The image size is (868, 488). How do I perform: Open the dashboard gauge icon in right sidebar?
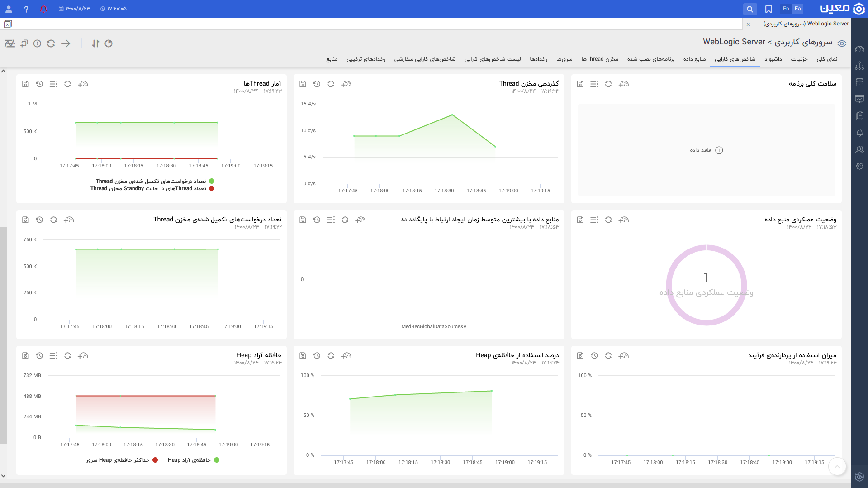pyautogui.click(x=859, y=49)
